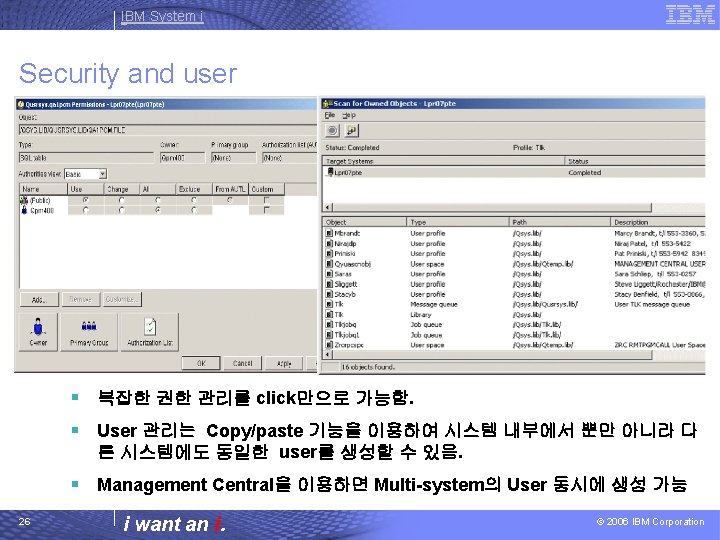Click the Stacyb object icon
The width and height of the screenshot is (720, 540).
pos(329,294)
